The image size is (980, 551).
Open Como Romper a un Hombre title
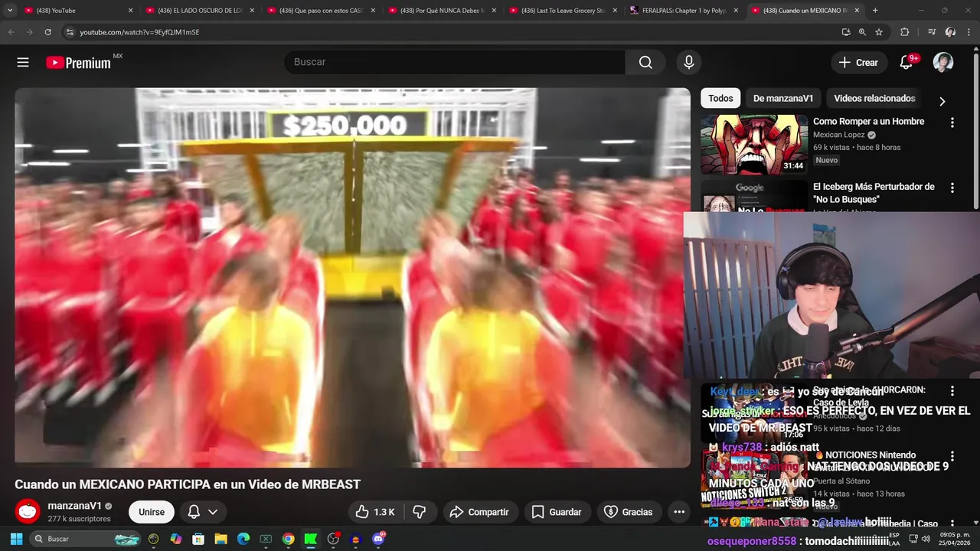[868, 122]
